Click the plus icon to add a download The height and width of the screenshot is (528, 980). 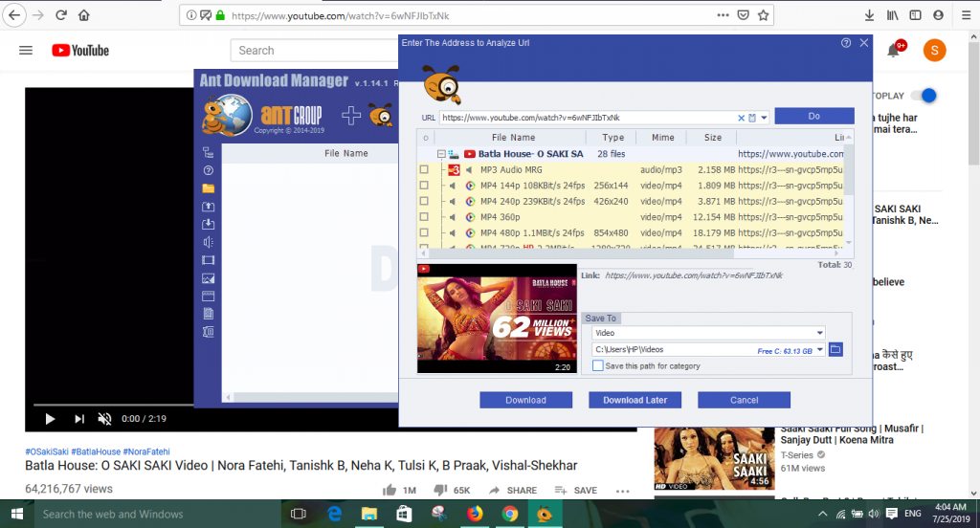(x=351, y=116)
